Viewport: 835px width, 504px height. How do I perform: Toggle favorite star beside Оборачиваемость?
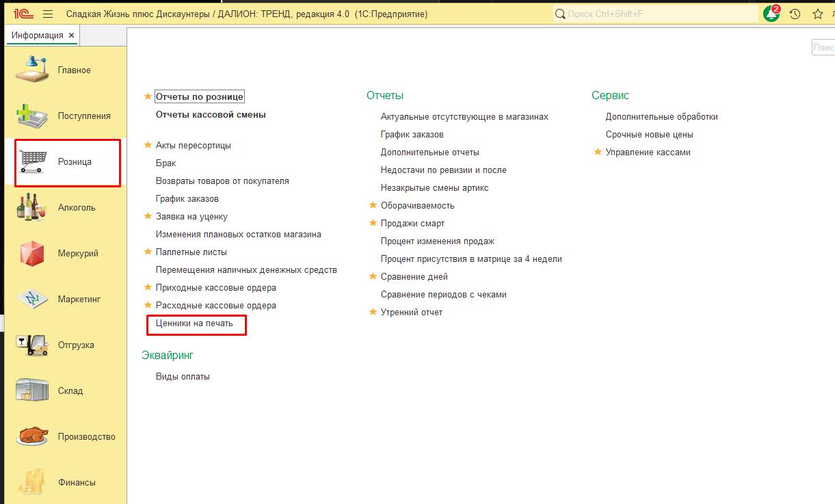(373, 205)
